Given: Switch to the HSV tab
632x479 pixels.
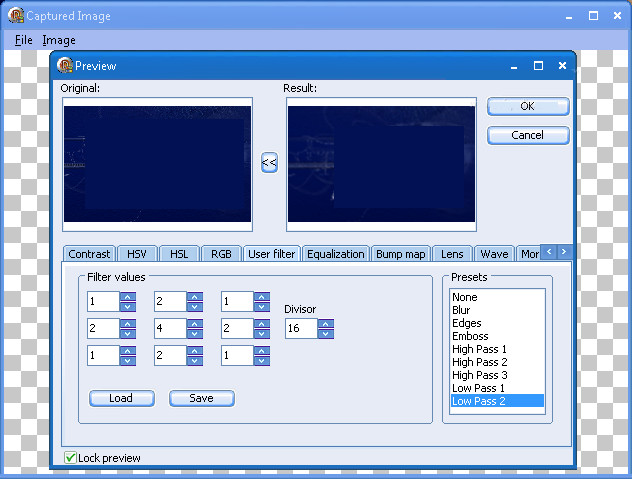Looking at the screenshot, I should 137,254.
